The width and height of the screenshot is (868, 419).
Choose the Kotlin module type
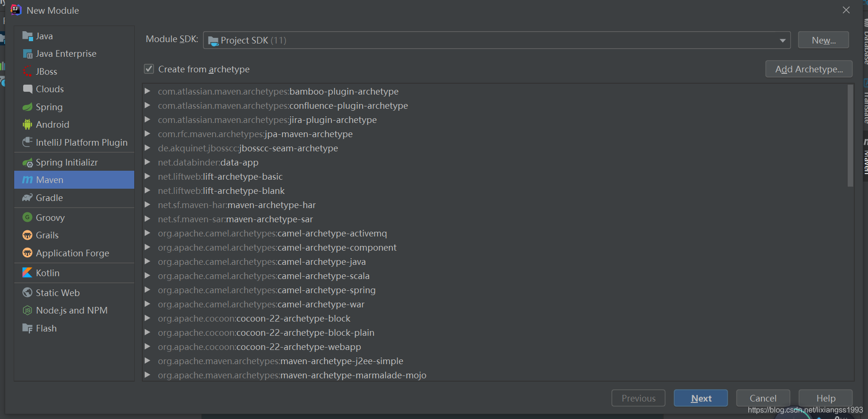74,273
